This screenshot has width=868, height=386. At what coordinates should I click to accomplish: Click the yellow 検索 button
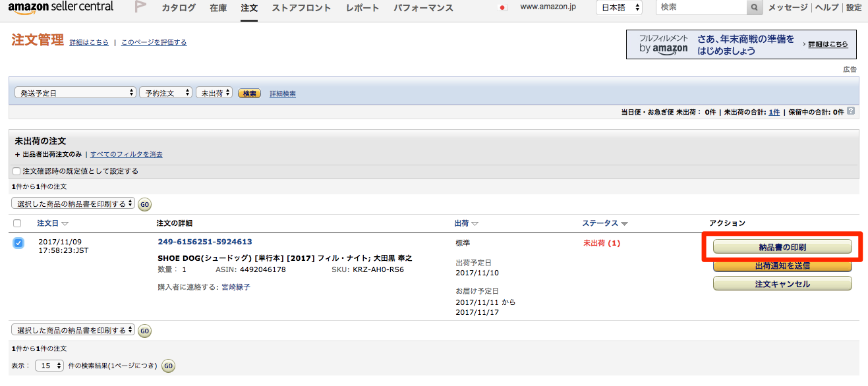click(250, 94)
